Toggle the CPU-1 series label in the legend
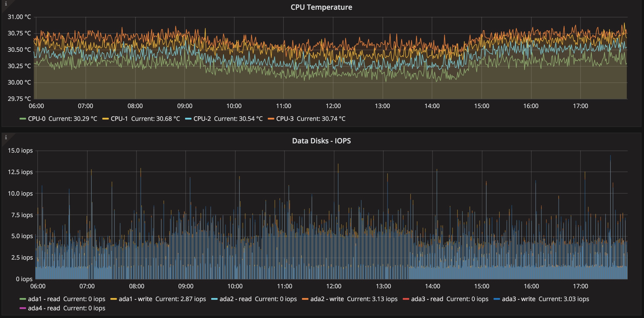The width and height of the screenshot is (644, 318). click(x=119, y=119)
